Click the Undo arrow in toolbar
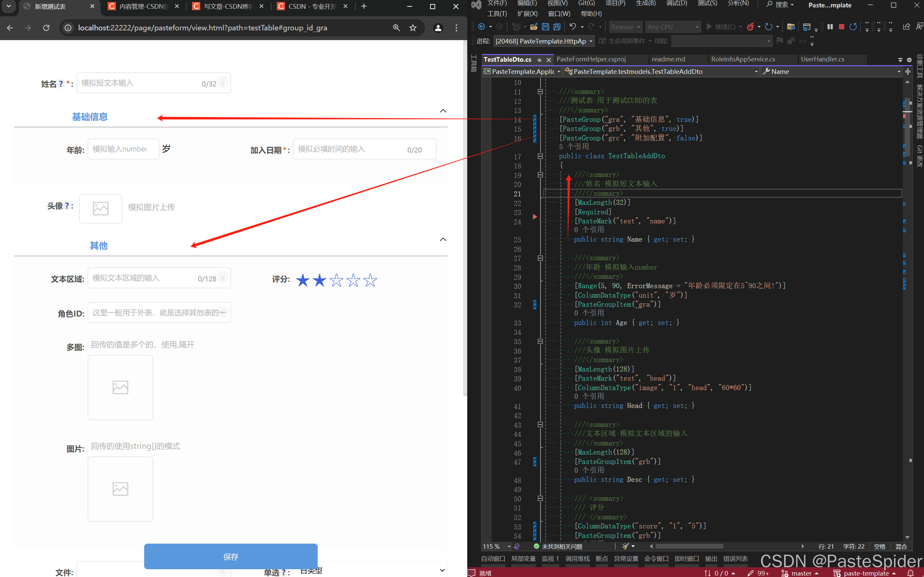Viewport: 924px width, 577px height. tap(572, 27)
